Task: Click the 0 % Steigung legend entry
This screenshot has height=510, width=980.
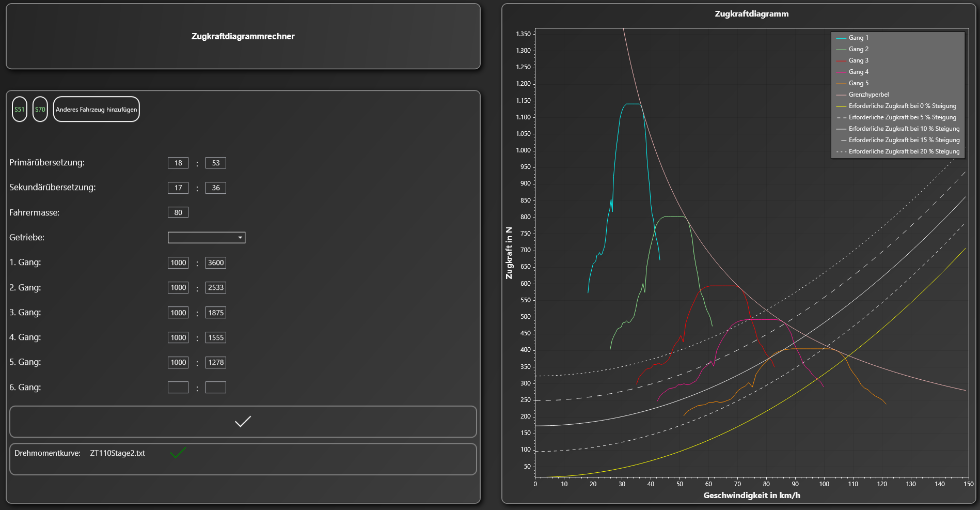Action: (902, 106)
